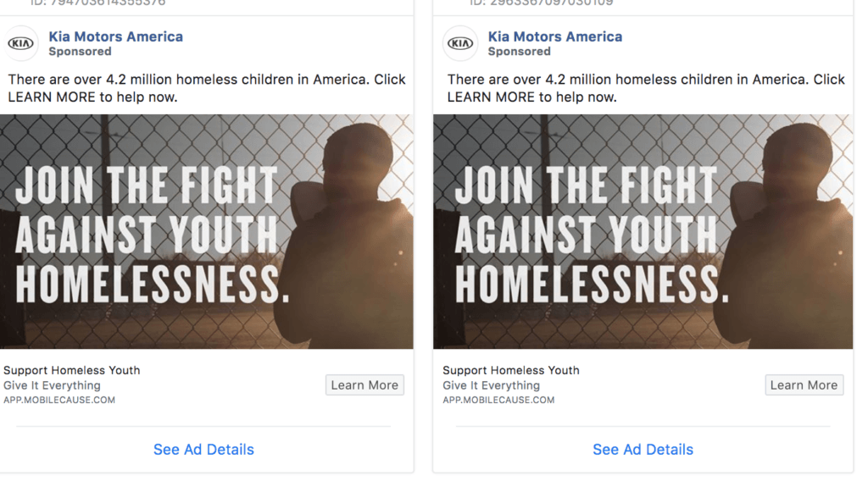Screen dimensions: 868x481
Task: Click the Kia logo in the right ad
Action: (x=460, y=43)
